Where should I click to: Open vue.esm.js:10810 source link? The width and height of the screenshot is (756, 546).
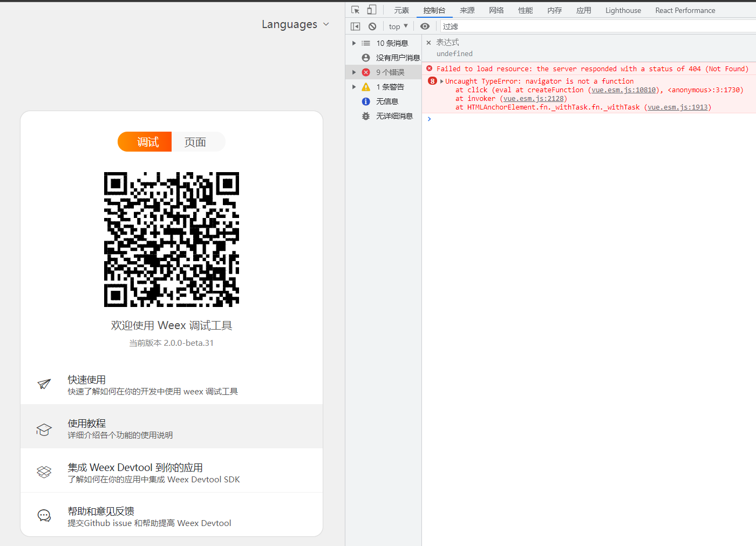tap(623, 90)
